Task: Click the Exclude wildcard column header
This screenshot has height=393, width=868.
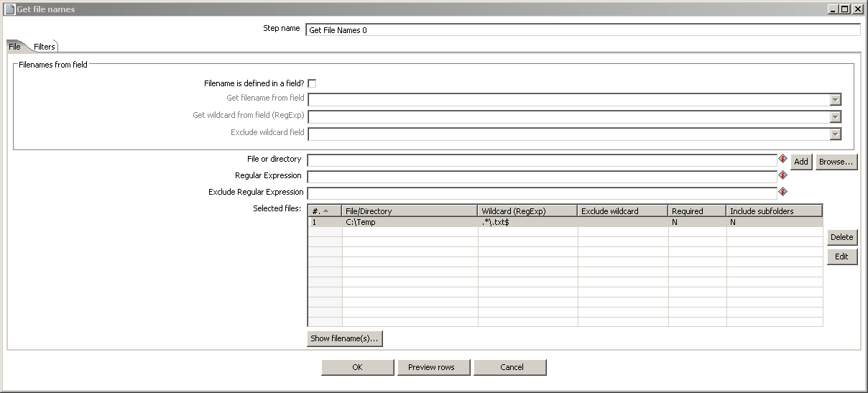Action: (623, 211)
